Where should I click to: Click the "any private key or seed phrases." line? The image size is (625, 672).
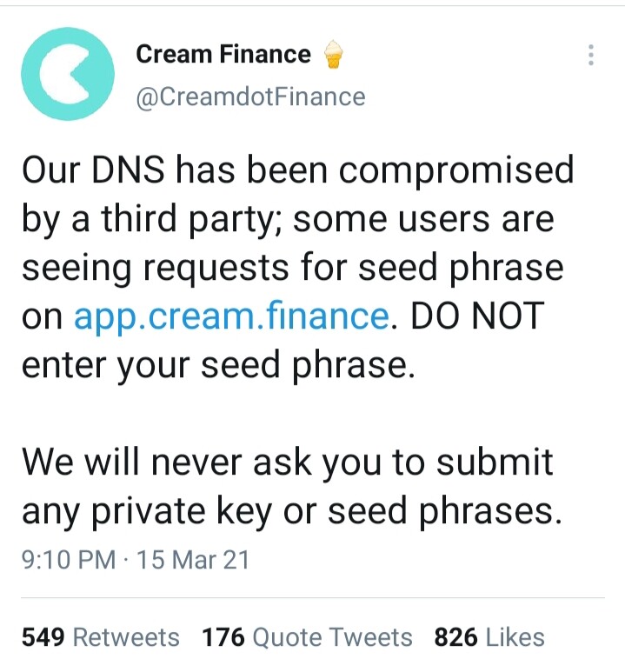pos(292,512)
